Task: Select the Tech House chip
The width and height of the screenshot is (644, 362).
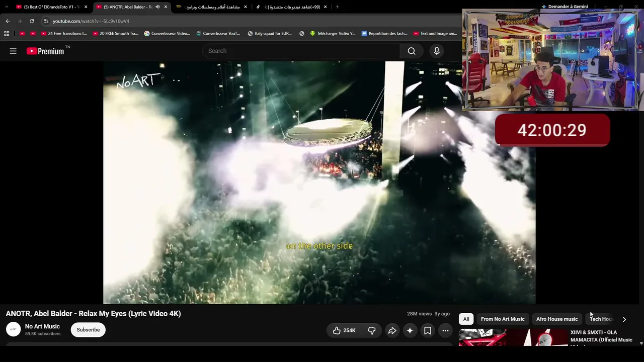Action: (x=601, y=319)
